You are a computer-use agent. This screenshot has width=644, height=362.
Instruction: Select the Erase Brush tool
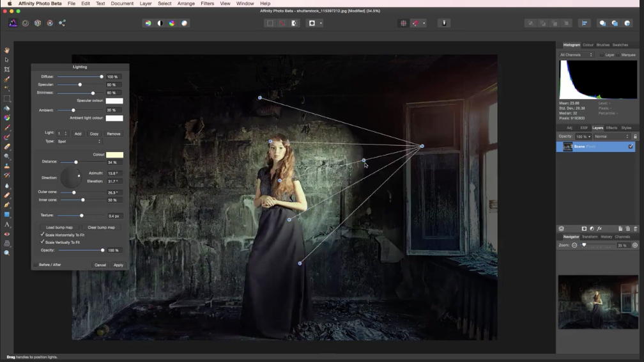7,147
